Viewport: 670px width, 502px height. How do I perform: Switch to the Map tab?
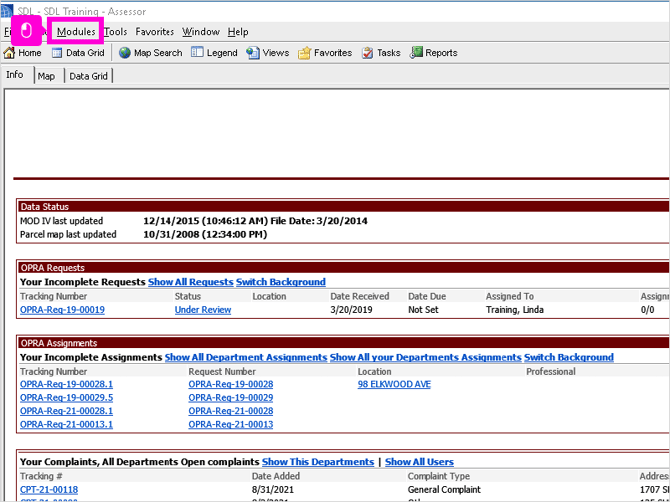(46, 76)
